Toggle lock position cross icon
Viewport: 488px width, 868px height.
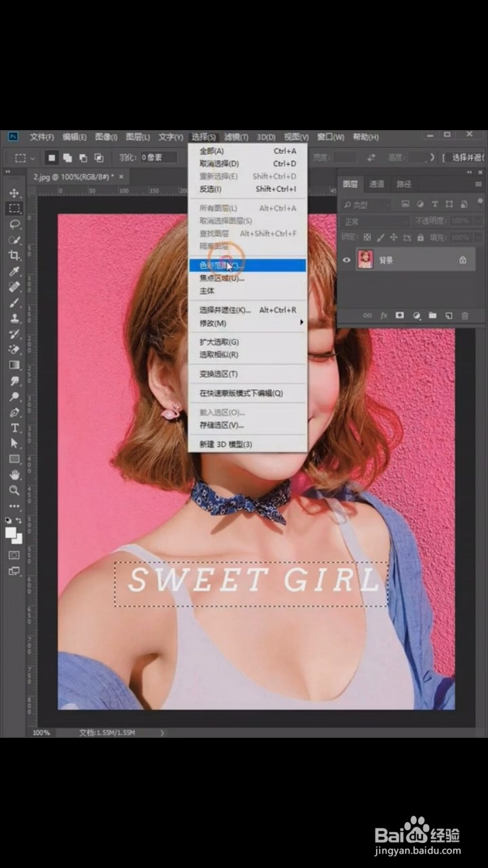click(x=394, y=238)
